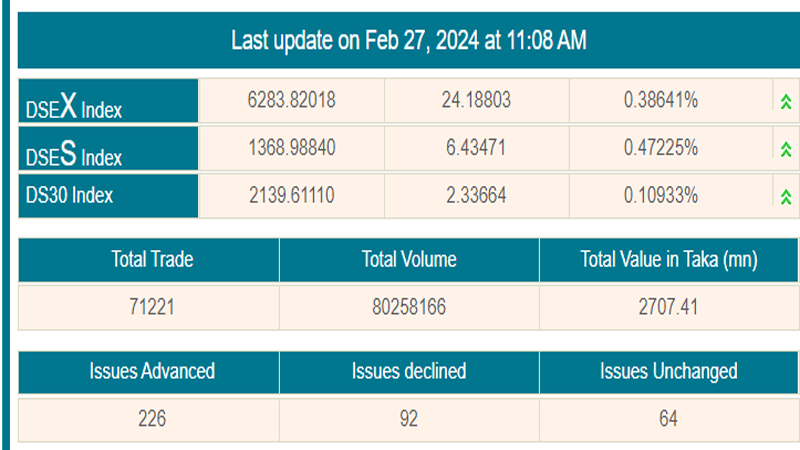Click the Issues Unchanged count 64
Image resolution: width=800 pixels, height=450 pixels.
[668, 419]
